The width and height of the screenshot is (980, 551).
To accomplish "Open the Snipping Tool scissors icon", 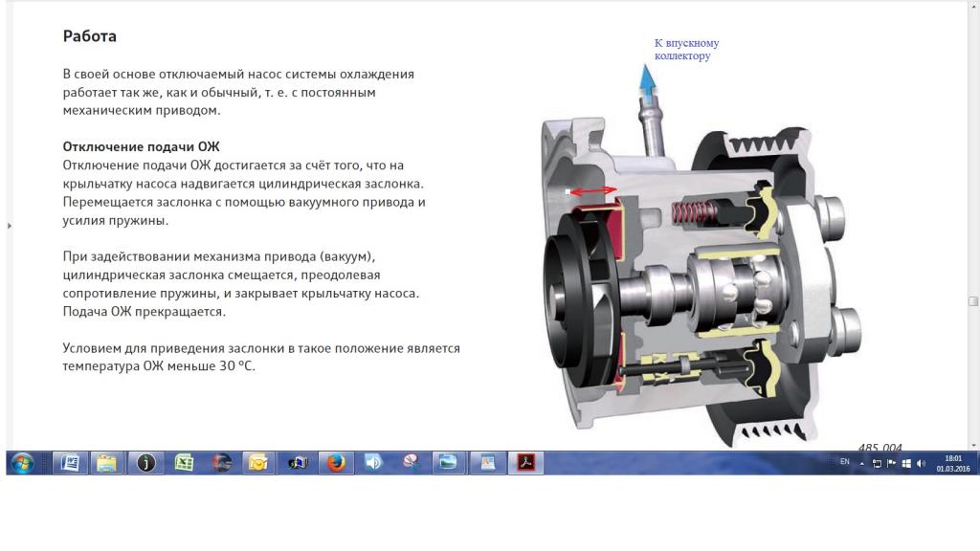I will tap(411, 463).
